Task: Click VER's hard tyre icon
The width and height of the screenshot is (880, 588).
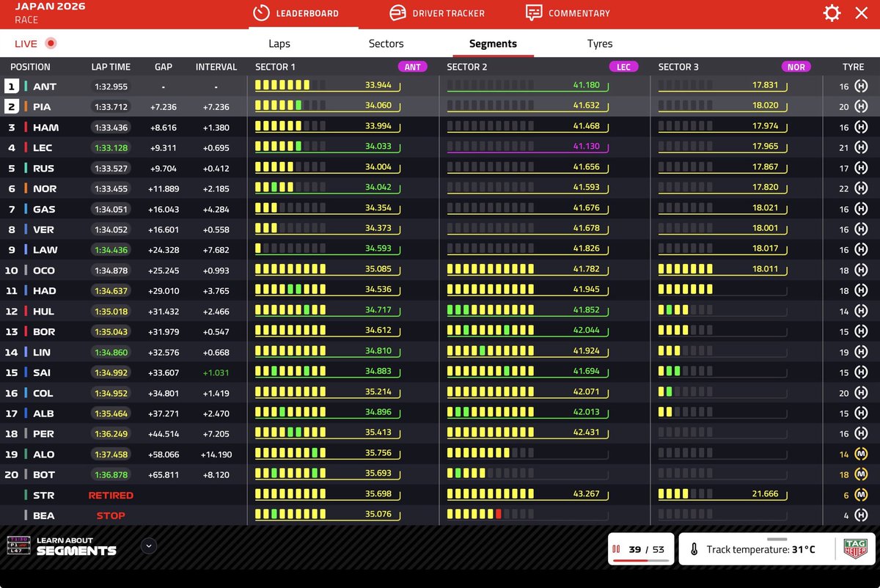Action: click(862, 229)
